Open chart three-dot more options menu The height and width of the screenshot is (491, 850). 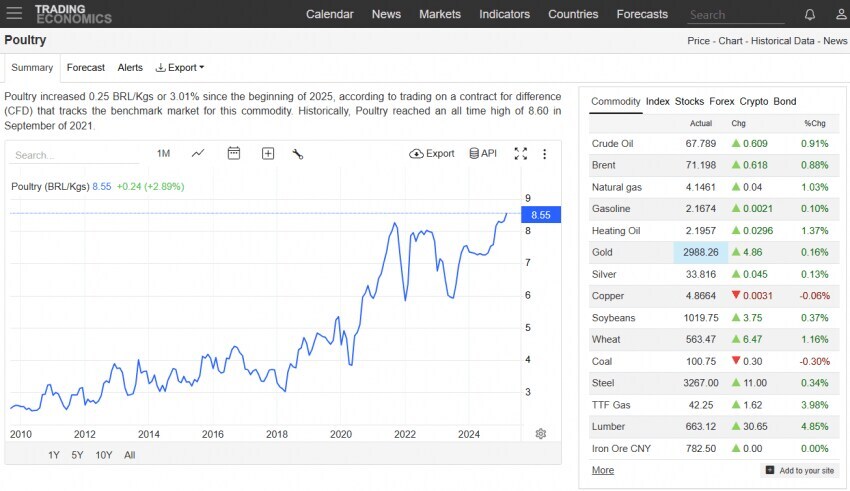tap(545, 153)
